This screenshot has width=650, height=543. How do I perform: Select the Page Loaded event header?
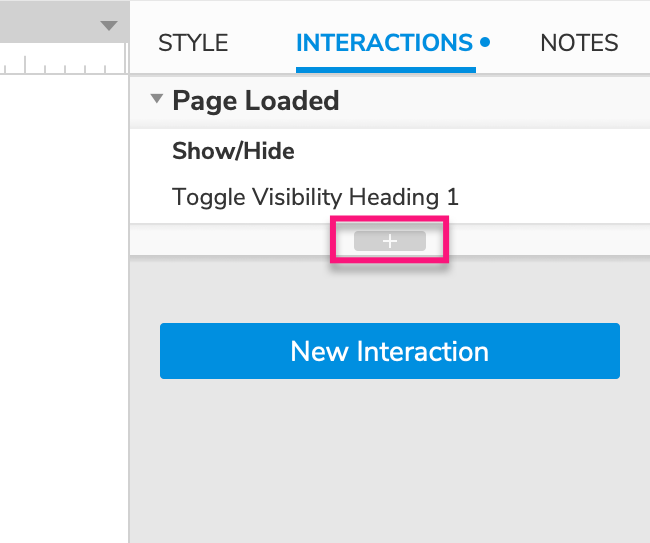[390, 102]
